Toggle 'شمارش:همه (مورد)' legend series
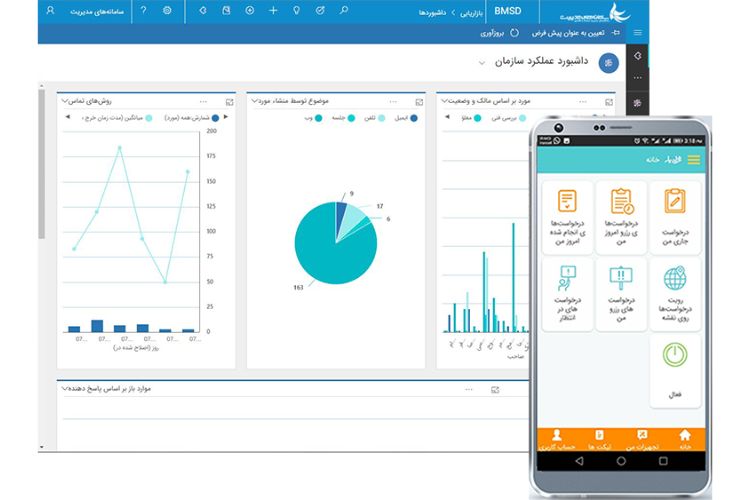Viewport: 750px width, 500px height. [x=190, y=117]
